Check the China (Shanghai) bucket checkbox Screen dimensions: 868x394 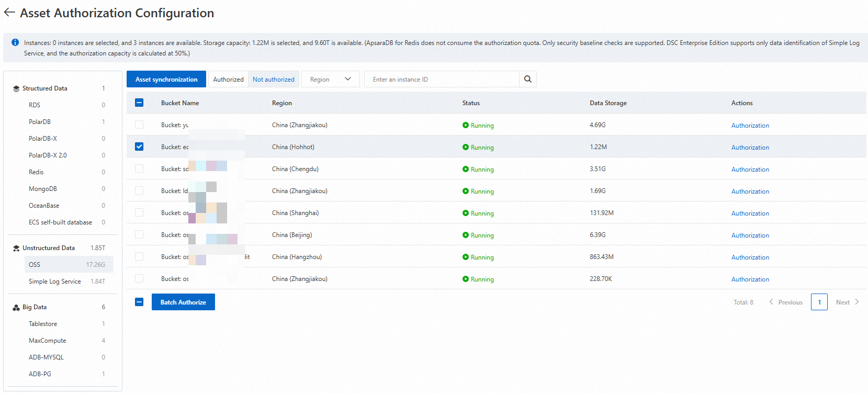coord(139,212)
